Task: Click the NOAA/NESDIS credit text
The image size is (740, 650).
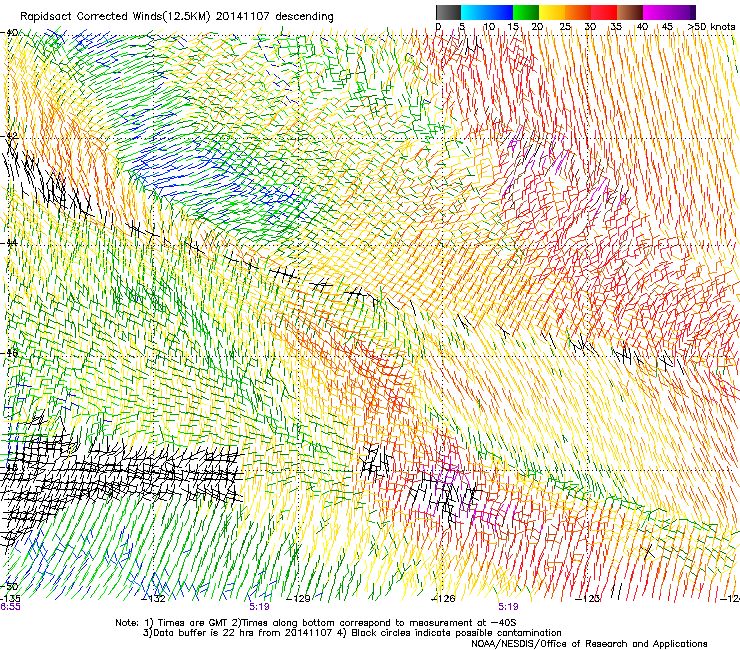Action: (589, 644)
